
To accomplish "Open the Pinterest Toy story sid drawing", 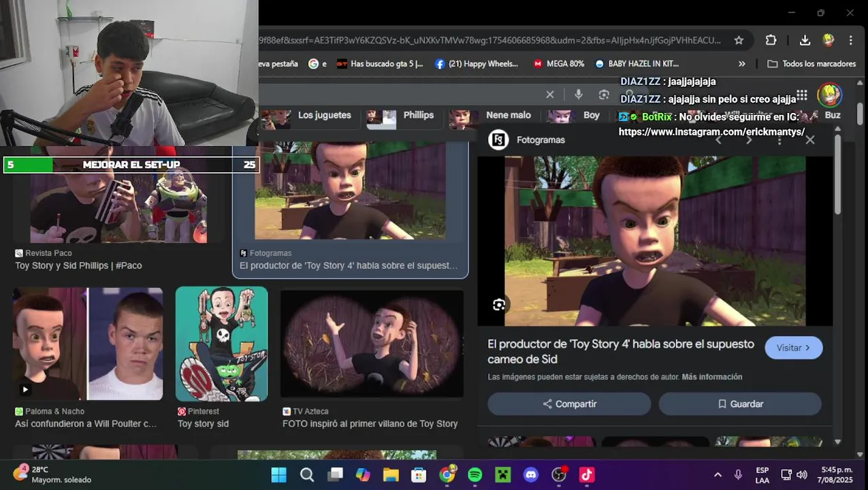I will pyautogui.click(x=221, y=344).
